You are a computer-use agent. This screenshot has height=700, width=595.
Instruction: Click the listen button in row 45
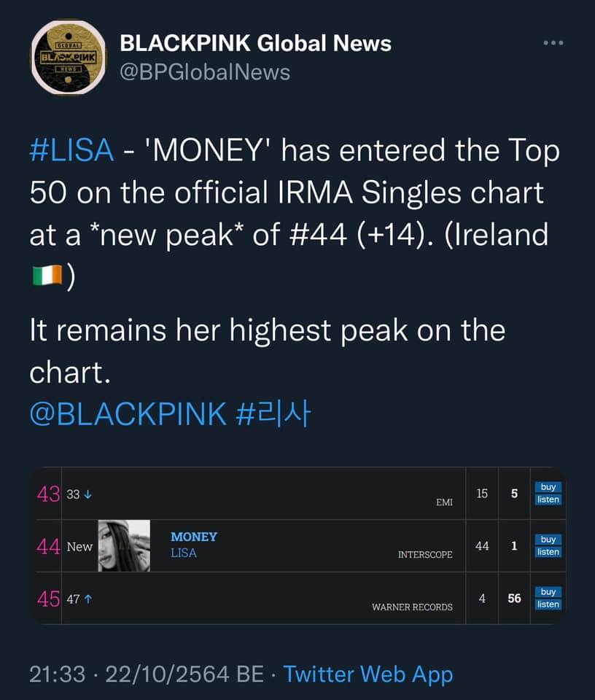pyautogui.click(x=548, y=604)
